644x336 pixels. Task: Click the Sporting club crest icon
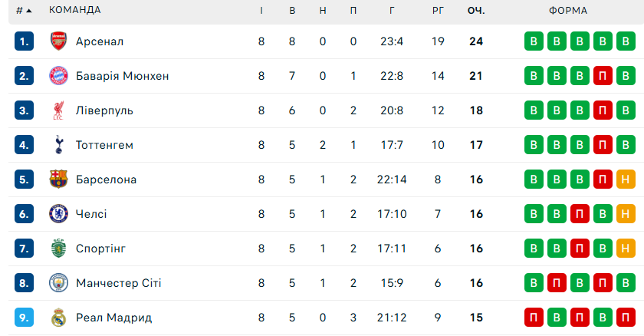58,249
